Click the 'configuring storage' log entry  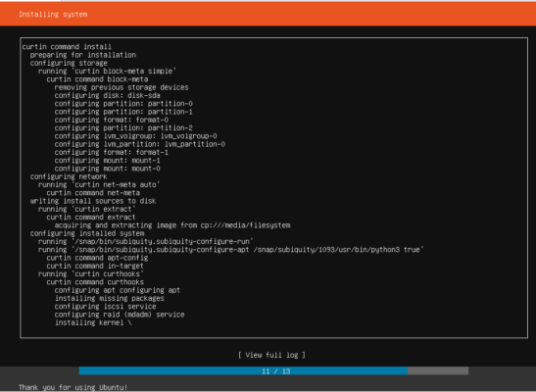(69, 64)
